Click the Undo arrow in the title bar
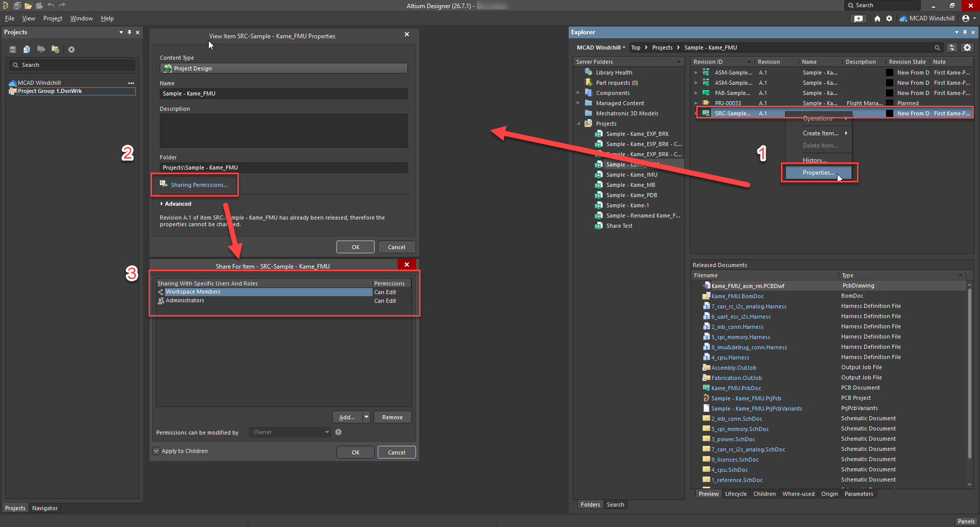This screenshot has width=980, height=527. pos(51,6)
